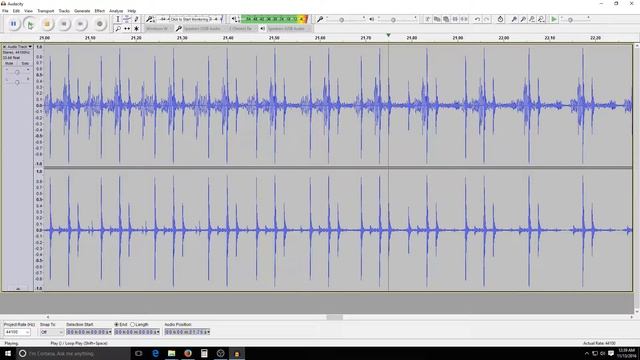Open the Snap To dropdown
The height and width of the screenshot is (360, 640).
52,332
